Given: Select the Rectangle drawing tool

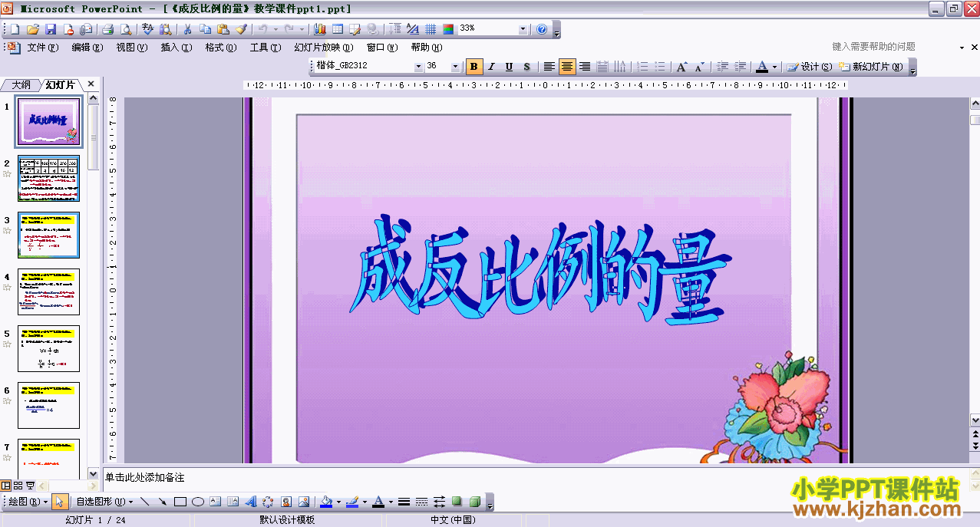Looking at the screenshot, I should [180, 502].
